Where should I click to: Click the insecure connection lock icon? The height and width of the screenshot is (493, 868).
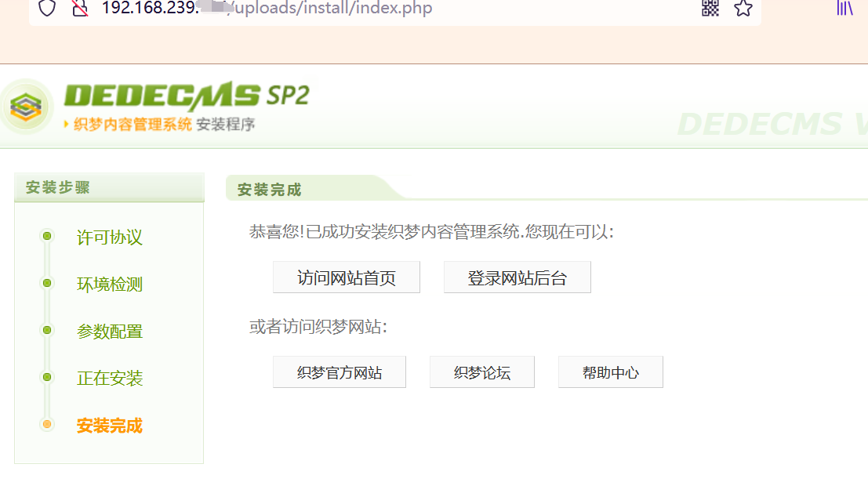[80, 8]
